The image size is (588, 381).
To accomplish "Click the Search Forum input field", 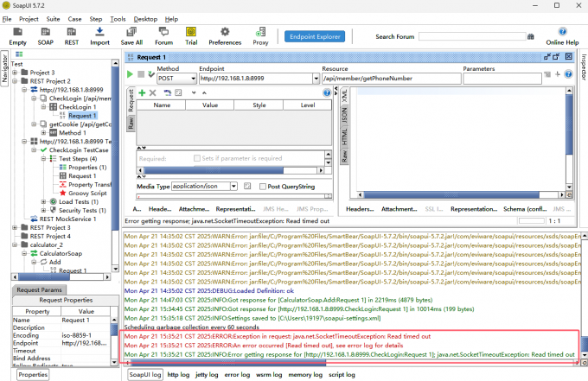I will 472,36.
